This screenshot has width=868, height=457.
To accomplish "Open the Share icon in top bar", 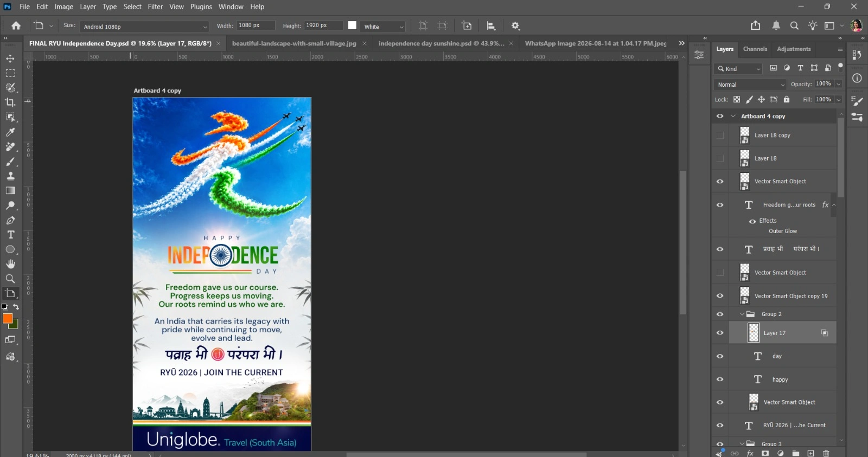I will coord(755,25).
